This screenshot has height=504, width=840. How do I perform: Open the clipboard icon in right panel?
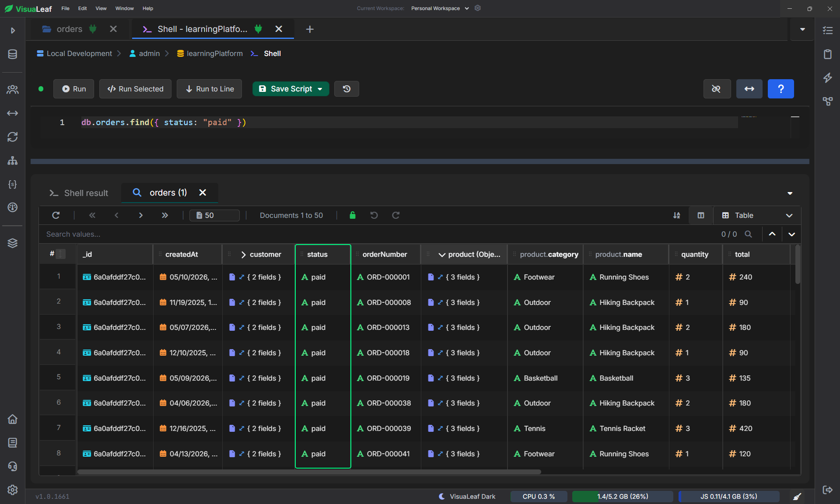(x=827, y=54)
